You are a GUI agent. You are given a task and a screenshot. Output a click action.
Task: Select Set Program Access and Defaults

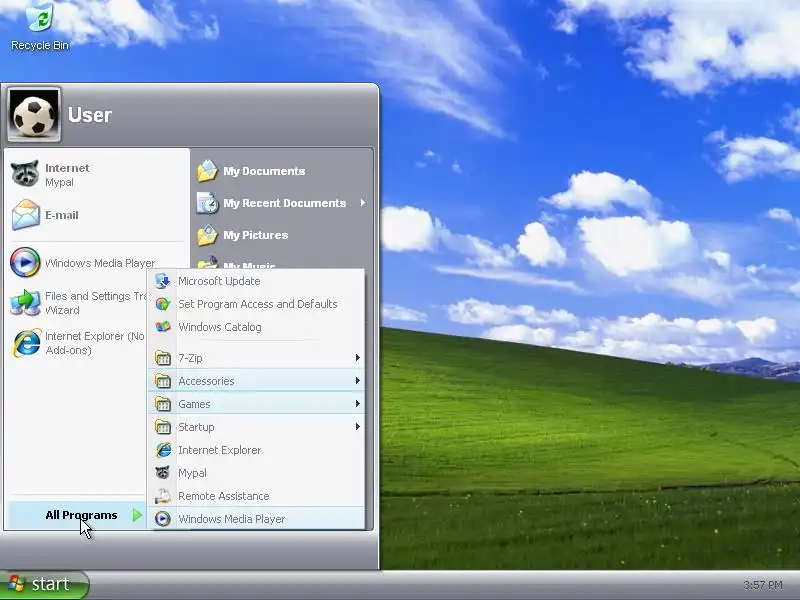(x=256, y=304)
